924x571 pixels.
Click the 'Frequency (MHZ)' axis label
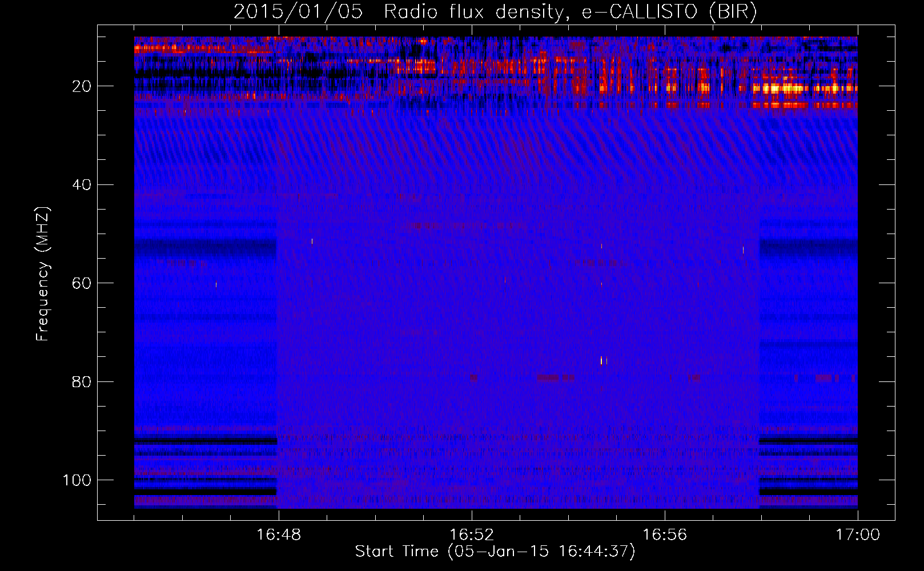tap(43, 274)
